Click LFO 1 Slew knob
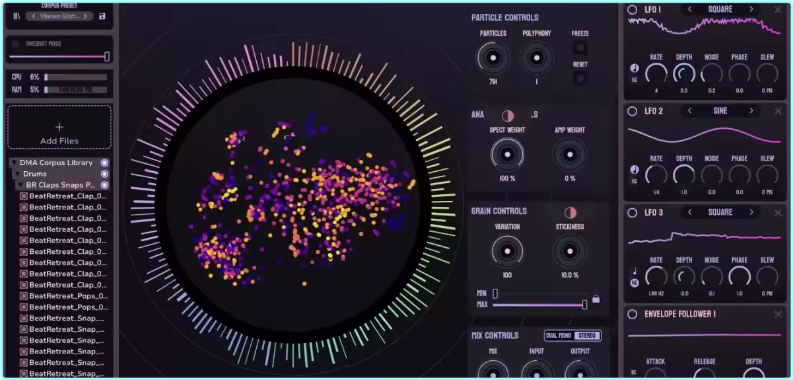The width and height of the screenshot is (793, 380). (x=767, y=74)
